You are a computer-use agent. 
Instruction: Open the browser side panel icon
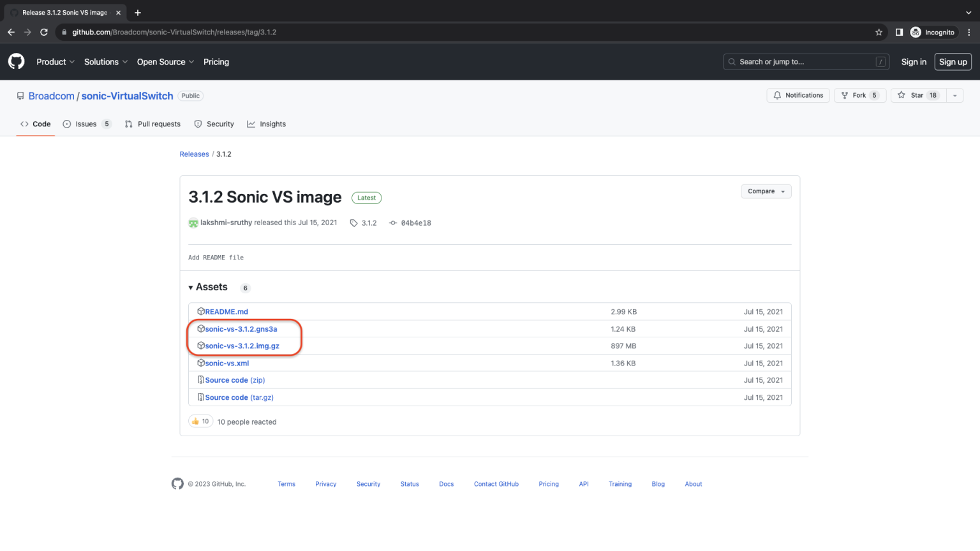899,32
